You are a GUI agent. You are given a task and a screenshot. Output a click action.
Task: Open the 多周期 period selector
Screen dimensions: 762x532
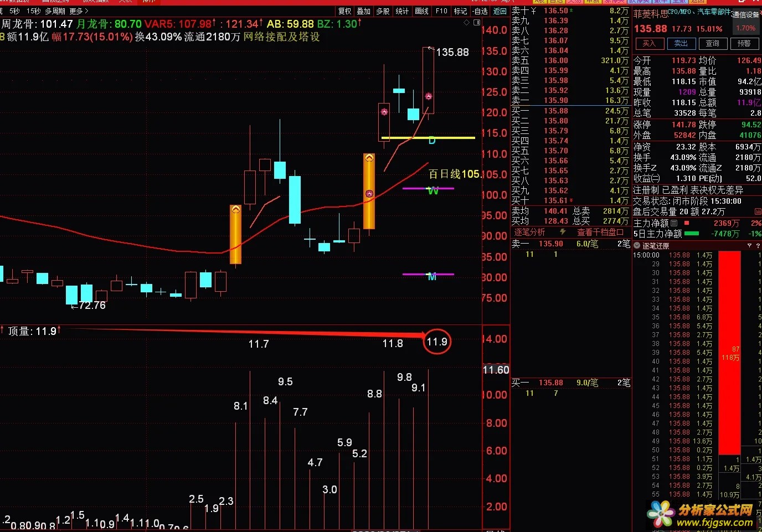[x=55, y=11]
